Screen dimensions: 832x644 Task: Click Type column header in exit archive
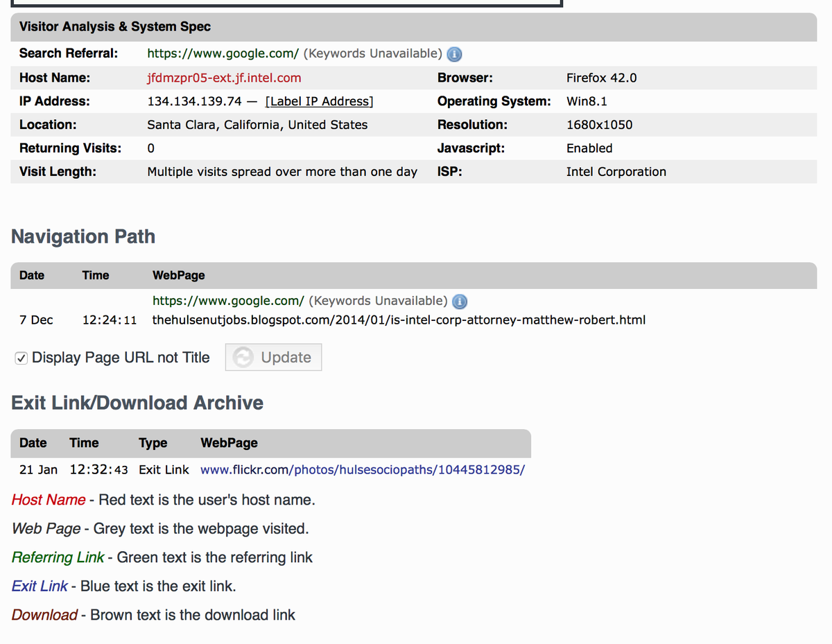coord(153,443)
